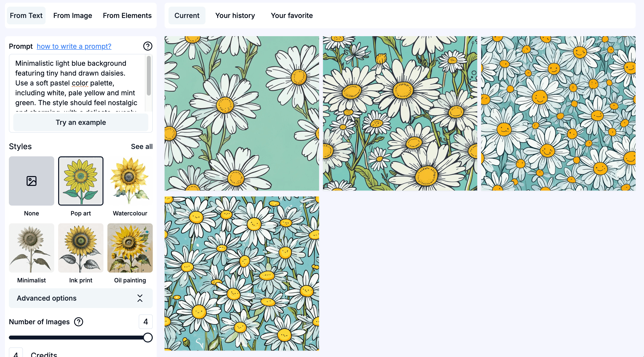
Task: Open the Your favorite tab
Action: point(291,16)
